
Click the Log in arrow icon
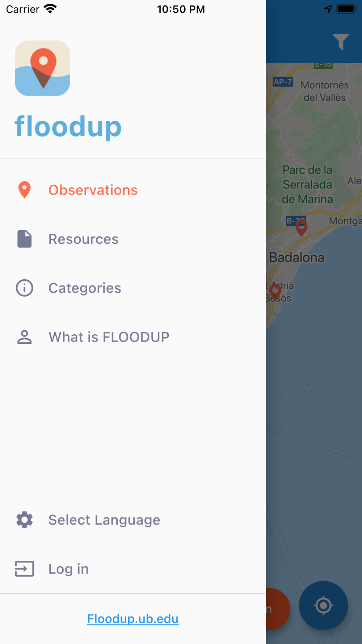click(x=24, y=569)
